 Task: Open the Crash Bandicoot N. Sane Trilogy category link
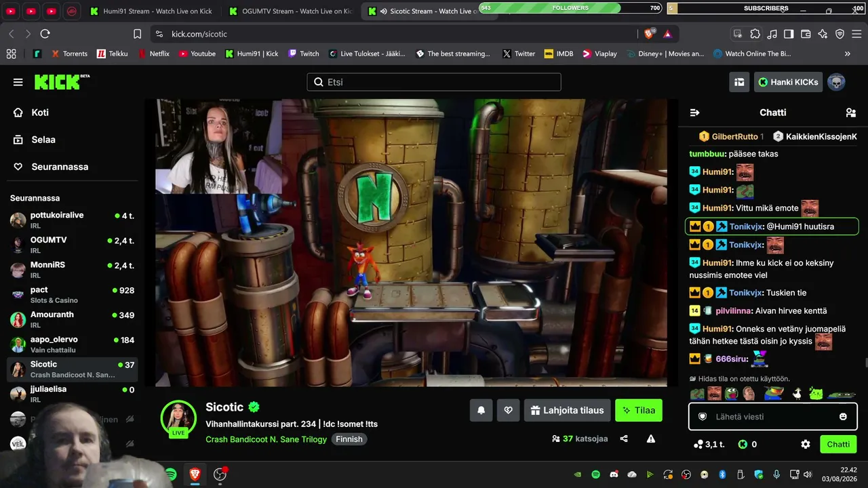click(x=267, y=439)
